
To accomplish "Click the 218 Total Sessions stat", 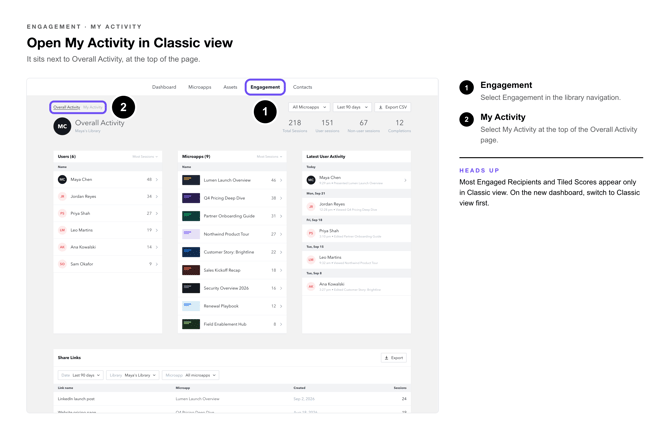I will (295, 126).
